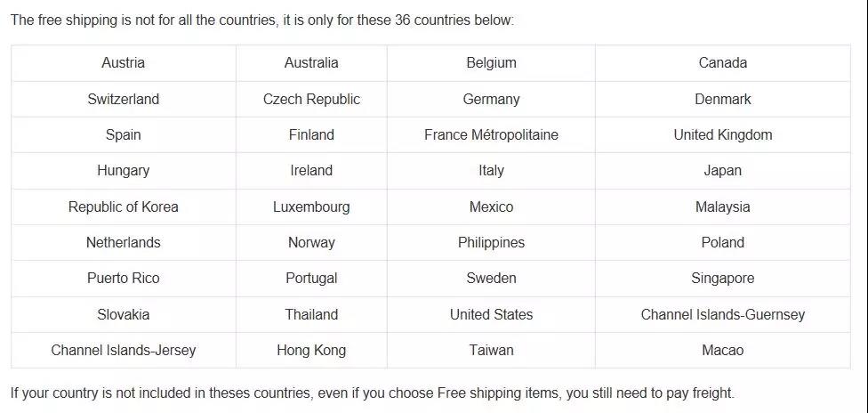Click the Switzerland entry
This screenshot has height=413, width=868.
[123, 99]
